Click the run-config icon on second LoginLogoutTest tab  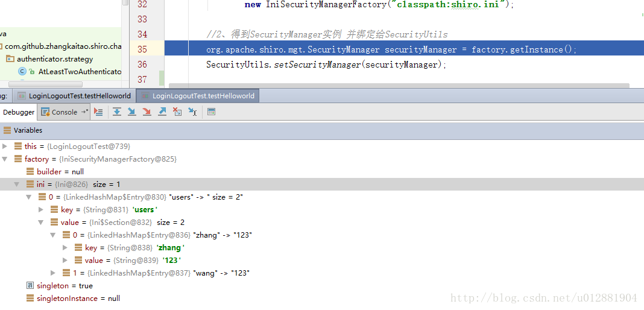tap(145, 96)
